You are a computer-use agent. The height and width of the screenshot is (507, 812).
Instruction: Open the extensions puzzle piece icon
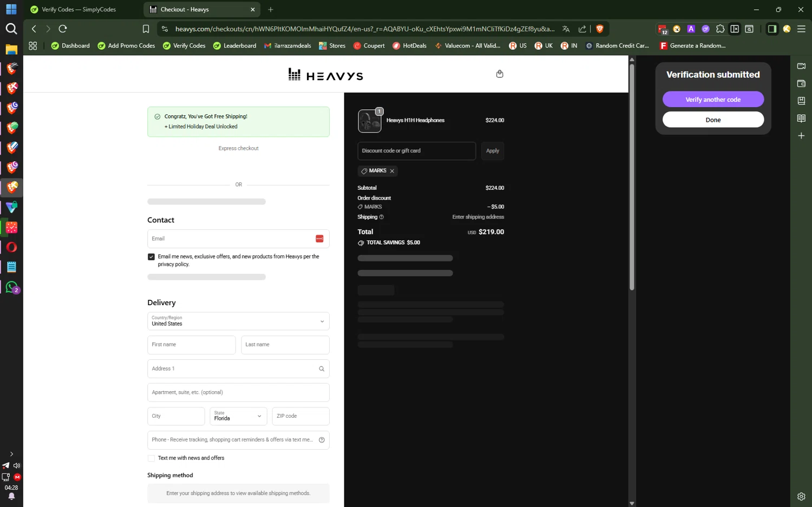720,29
